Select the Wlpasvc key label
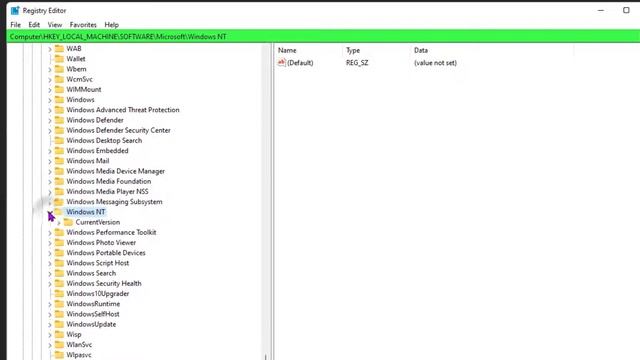640x360 pixels. (x=79, y=355)
